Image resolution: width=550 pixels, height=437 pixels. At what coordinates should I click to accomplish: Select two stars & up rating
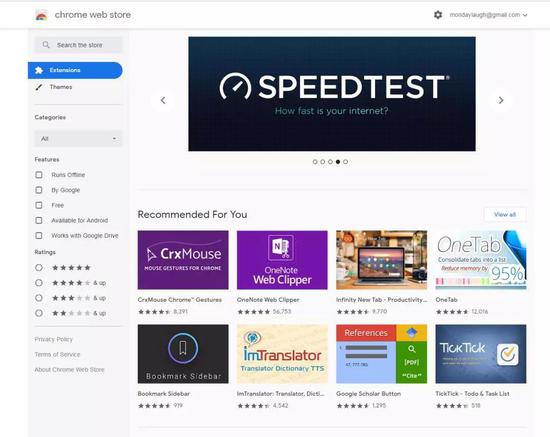(39, 313)
